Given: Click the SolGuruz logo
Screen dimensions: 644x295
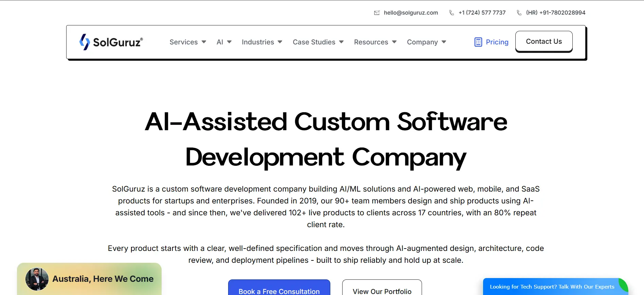Looking at the screenshot, I should point(111,42).
